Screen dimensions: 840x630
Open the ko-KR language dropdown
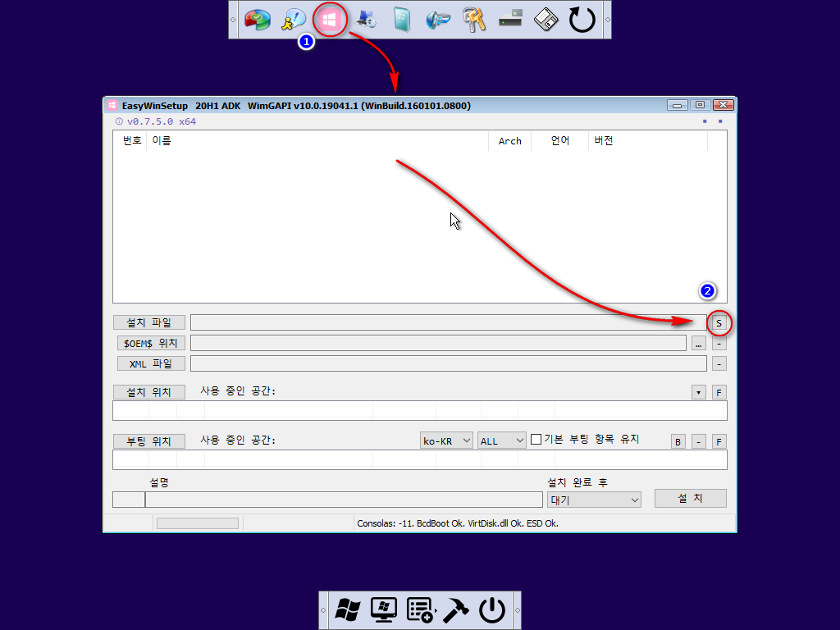[x=446, y=441]
